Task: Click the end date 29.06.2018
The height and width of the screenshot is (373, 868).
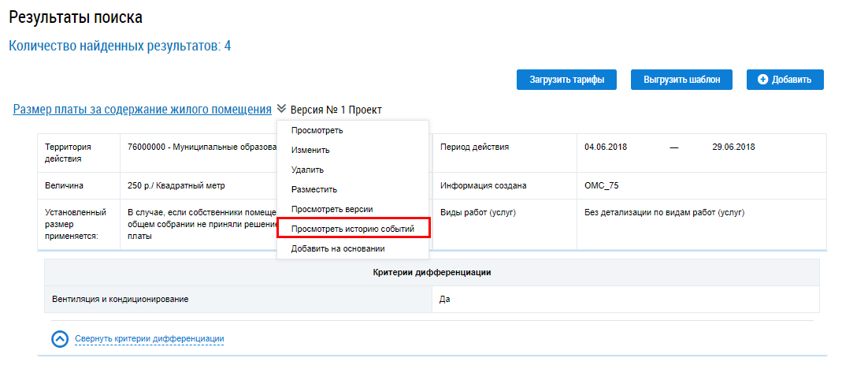Action: point(733,147)
